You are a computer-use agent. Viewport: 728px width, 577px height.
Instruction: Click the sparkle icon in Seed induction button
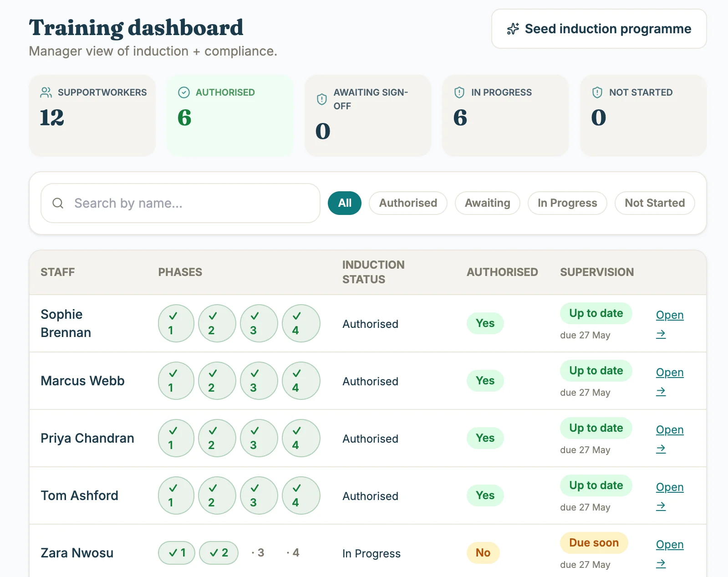(513, 29)
